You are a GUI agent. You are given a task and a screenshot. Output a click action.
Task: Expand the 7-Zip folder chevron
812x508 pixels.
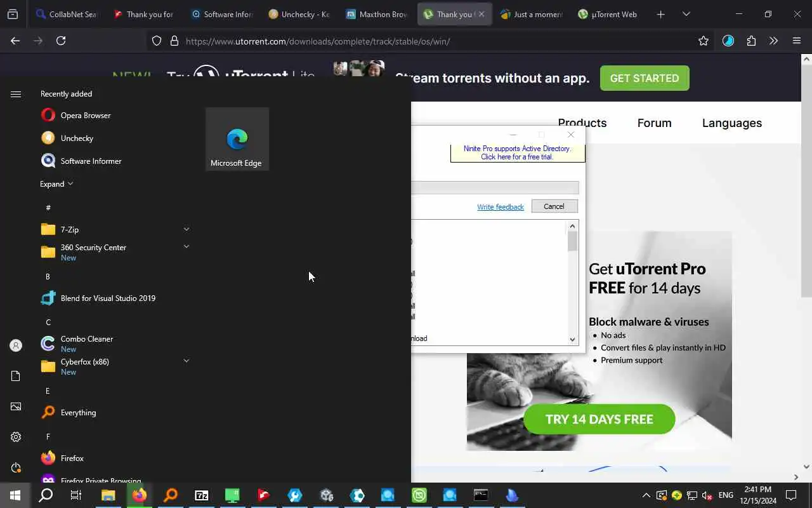click(186, 229)
